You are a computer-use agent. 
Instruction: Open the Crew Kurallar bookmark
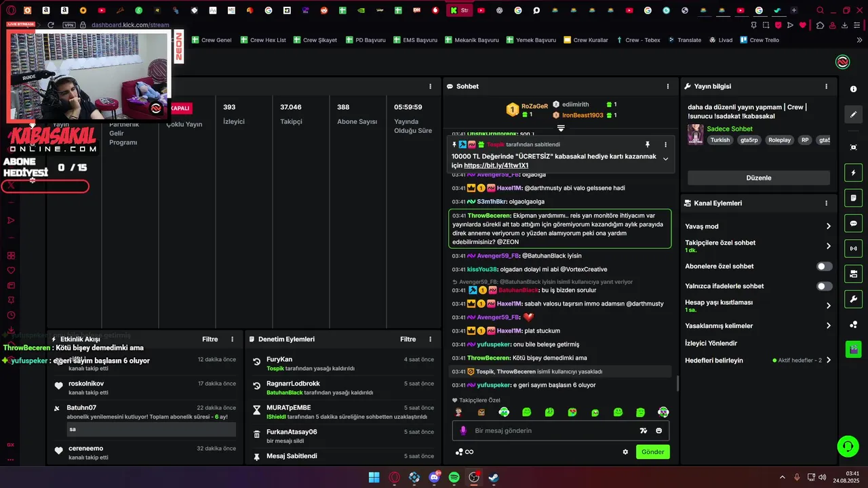pos(586,40)
